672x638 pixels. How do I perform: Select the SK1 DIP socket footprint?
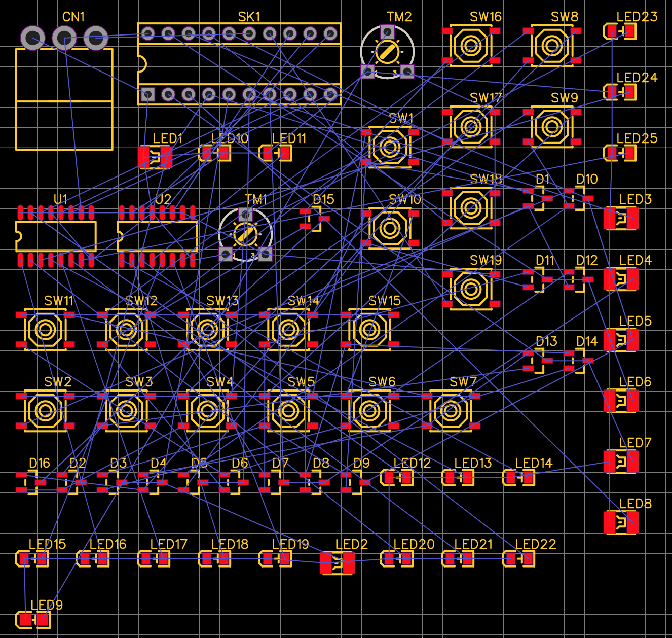pos(239,64)
